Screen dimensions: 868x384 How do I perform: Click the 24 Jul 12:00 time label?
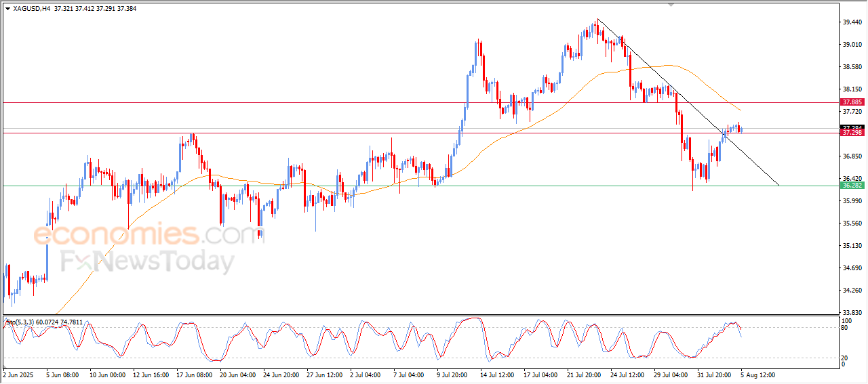tap(627, 374)
